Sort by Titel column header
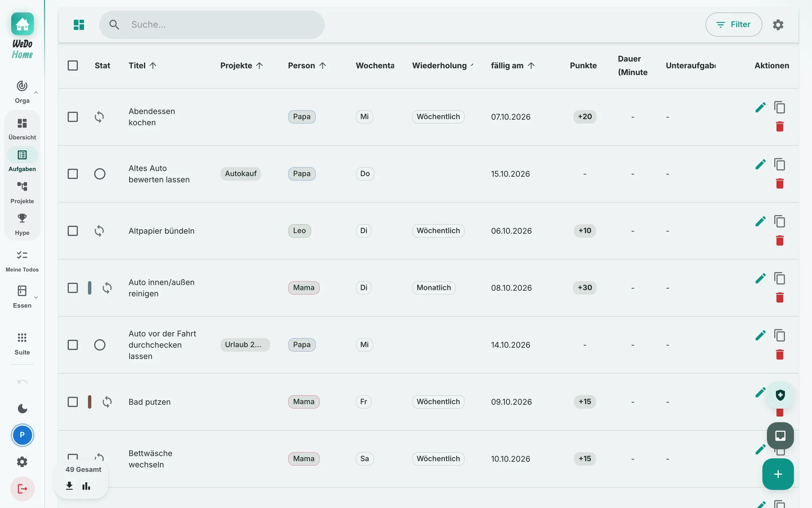The height and width of the screenshot is (508, 812). (142, 65)
